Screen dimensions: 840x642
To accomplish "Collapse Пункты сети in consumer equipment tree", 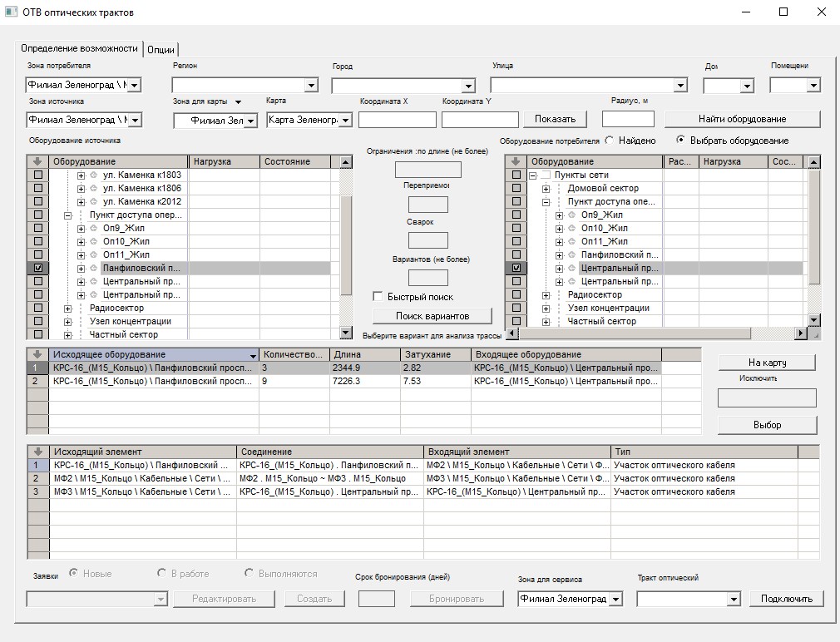I will click(533, 175).
